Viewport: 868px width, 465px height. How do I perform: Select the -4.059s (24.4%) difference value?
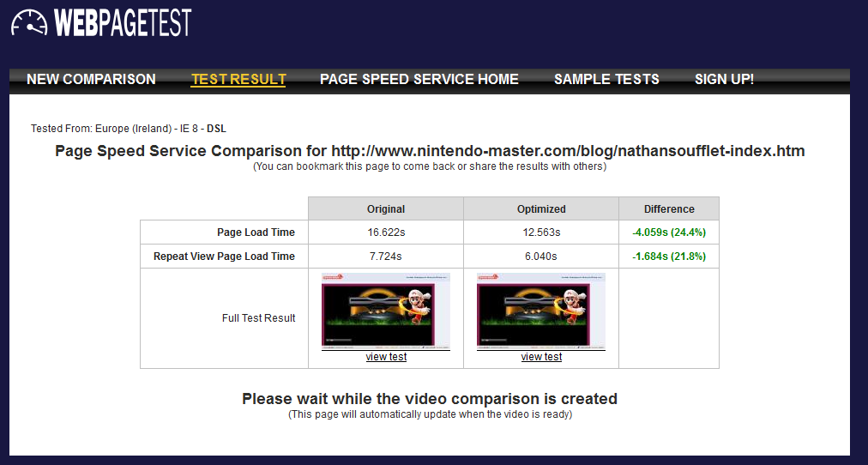[x=669, y=232]
